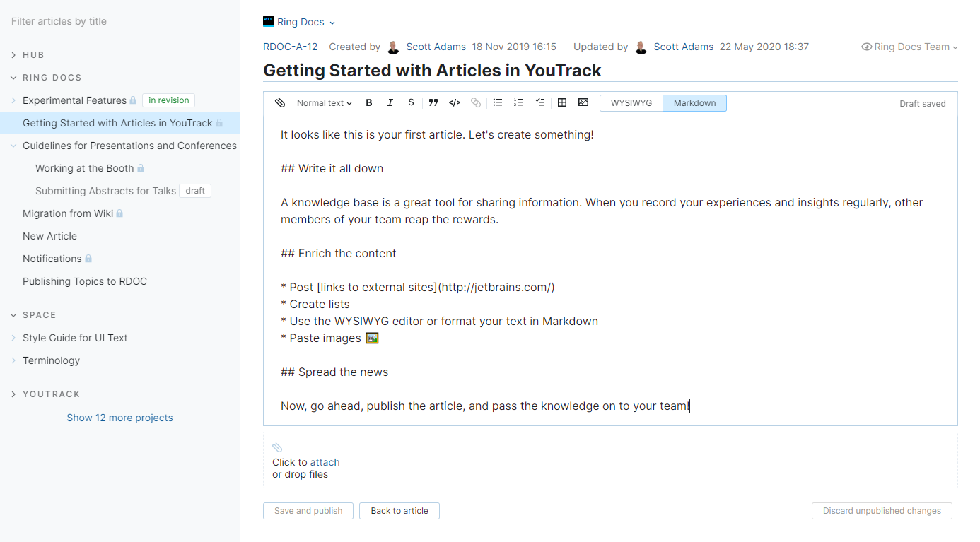Click the paperclip icon in attachment drop zone

tap(277, 447)
